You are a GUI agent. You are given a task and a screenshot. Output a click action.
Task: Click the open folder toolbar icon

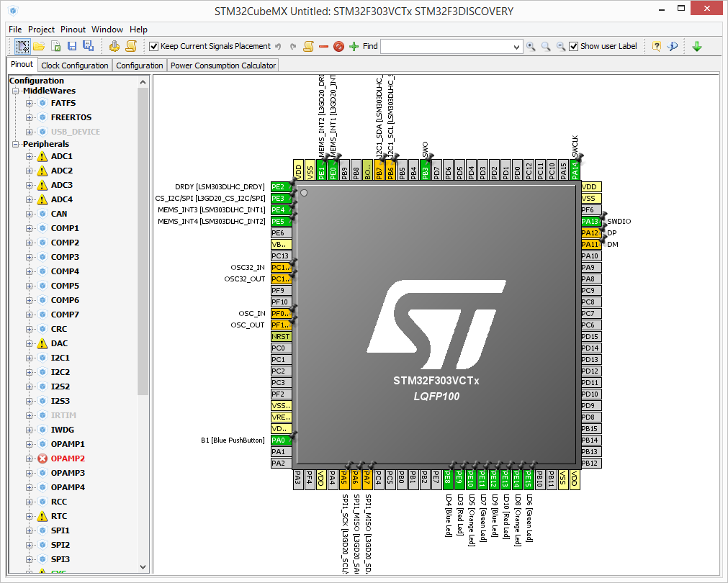(x=39, y=46)
